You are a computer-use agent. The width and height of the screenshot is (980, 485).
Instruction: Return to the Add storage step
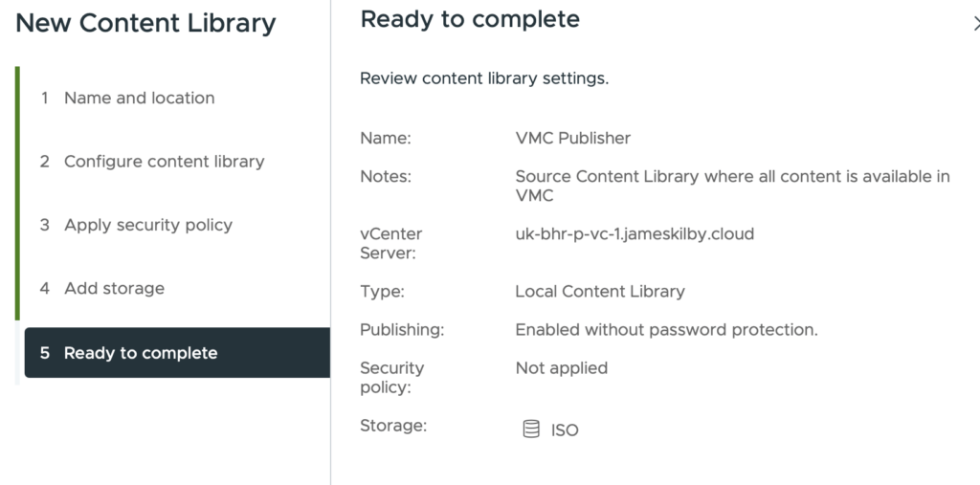coord(114,288)
